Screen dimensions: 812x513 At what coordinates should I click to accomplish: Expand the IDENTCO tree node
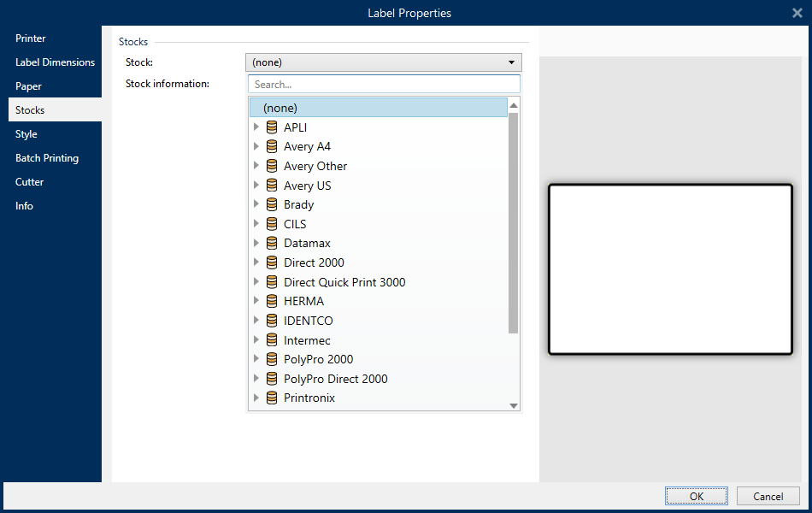pyautogui.click(x=256, y=321)
